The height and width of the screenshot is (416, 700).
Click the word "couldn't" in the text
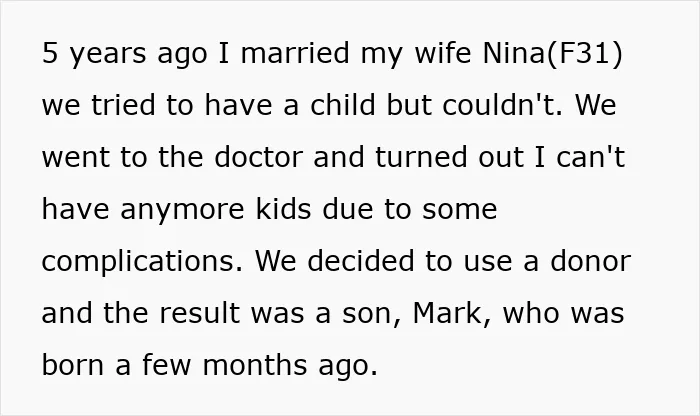(503, 105)
